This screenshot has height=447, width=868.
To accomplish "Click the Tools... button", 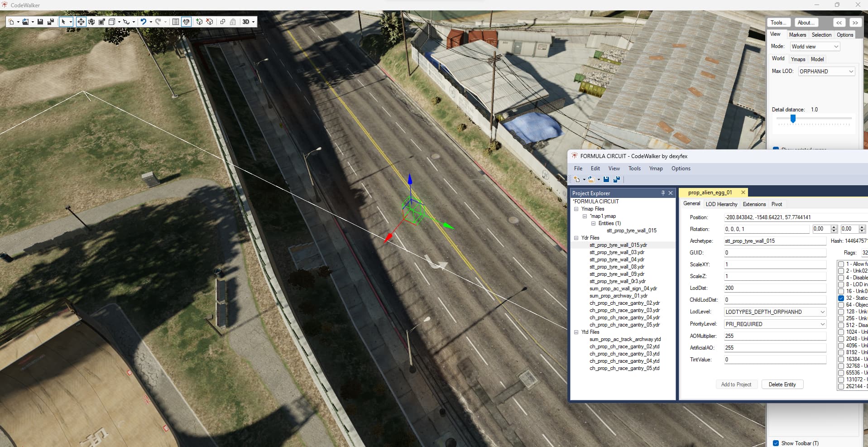I will [x=778, y=23].
